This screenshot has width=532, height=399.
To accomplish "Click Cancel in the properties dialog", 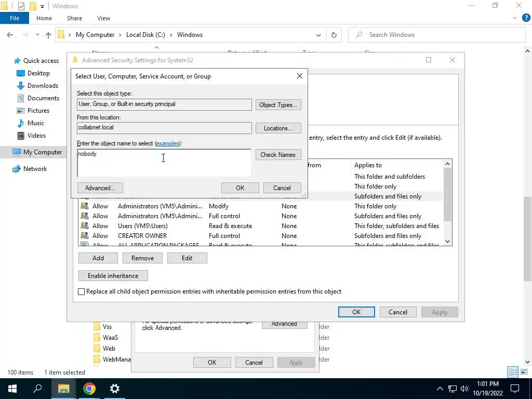I will [x=254, y=363].
